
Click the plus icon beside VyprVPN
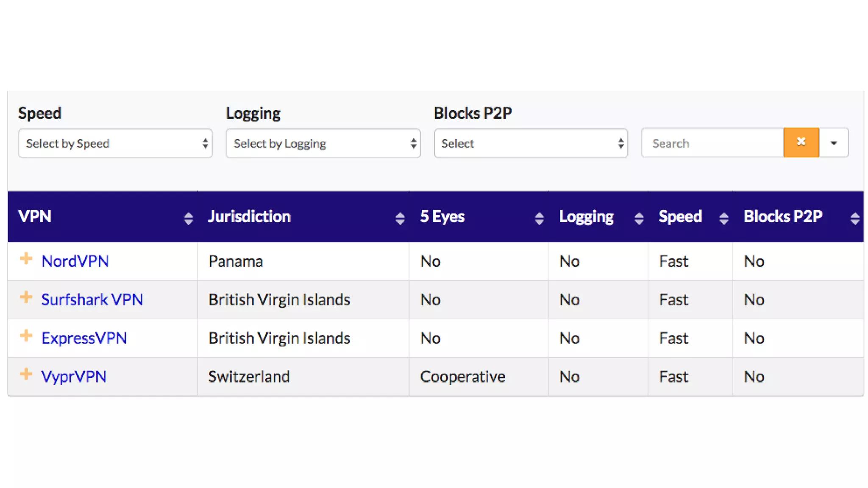coord(26,374)
